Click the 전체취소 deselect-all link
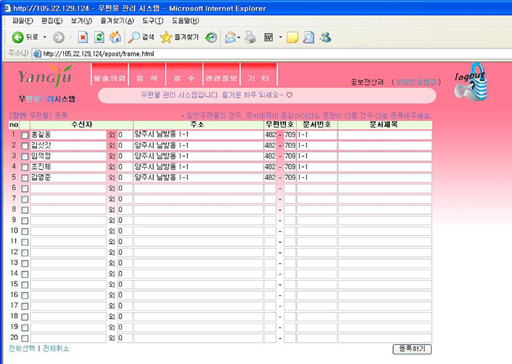 [56, 348]
